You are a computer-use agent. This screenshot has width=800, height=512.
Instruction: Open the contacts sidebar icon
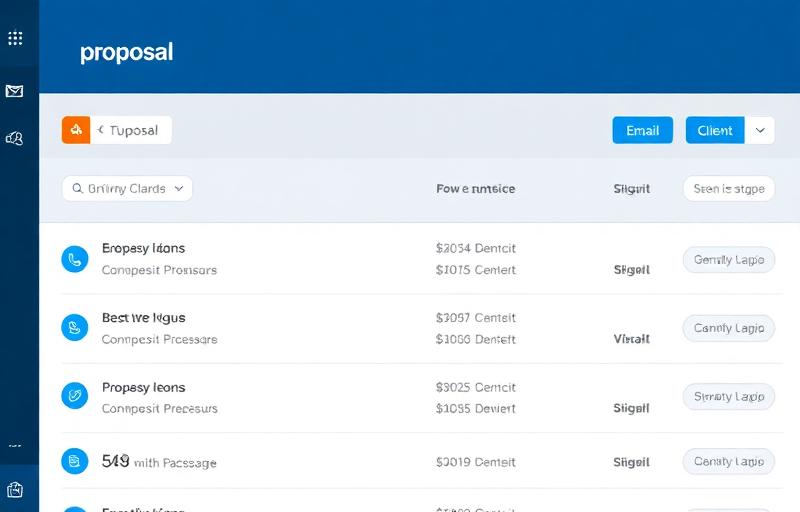click(x=15, y=139)
